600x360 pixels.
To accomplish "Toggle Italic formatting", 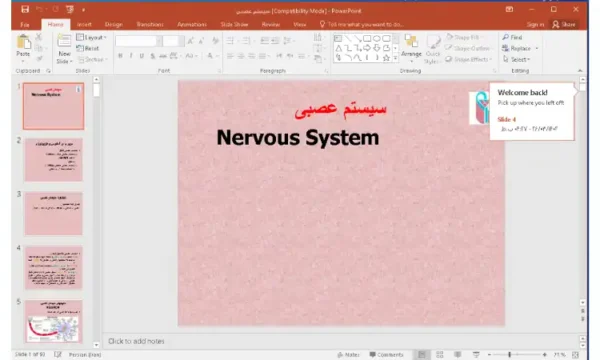I will (x=131, y=56).
